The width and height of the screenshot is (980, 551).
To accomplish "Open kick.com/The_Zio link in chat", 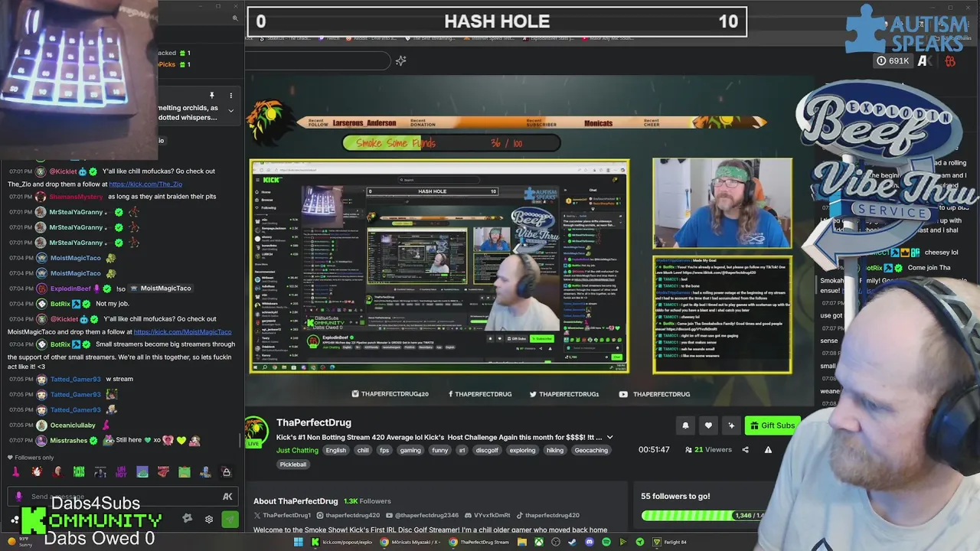I will [145, 184].
